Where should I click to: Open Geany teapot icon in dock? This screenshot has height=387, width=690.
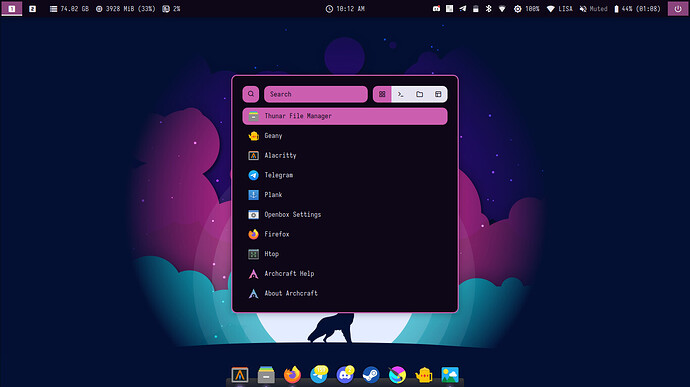(424, 375)
